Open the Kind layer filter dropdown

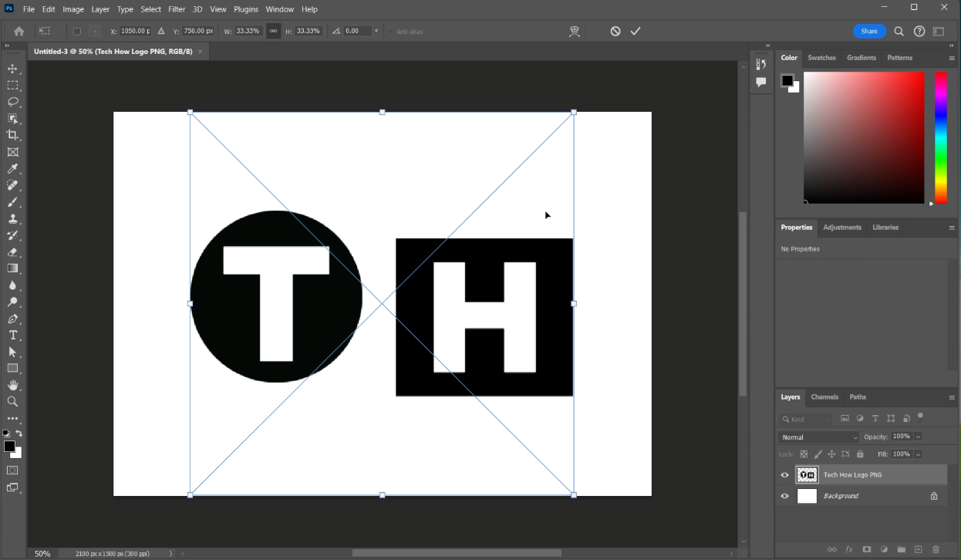pos(806,419)
